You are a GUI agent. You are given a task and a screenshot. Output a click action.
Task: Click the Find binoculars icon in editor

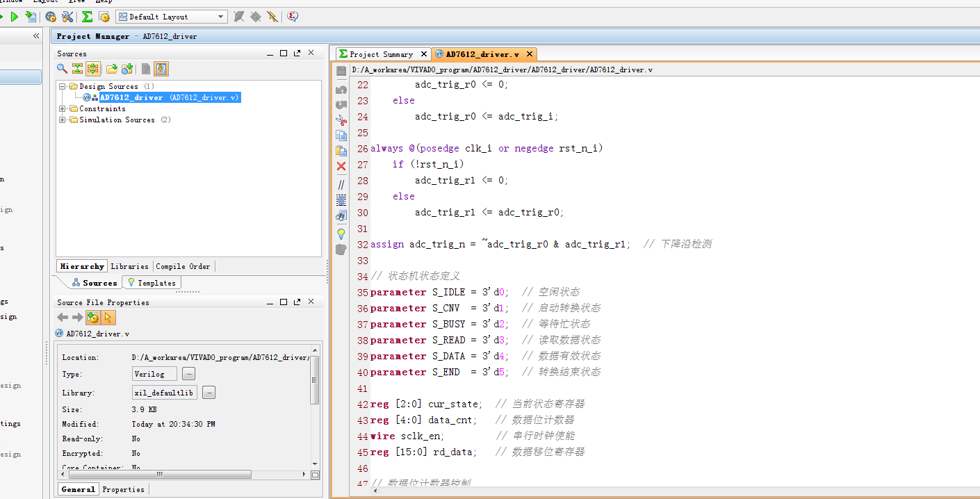coord(341,216)
